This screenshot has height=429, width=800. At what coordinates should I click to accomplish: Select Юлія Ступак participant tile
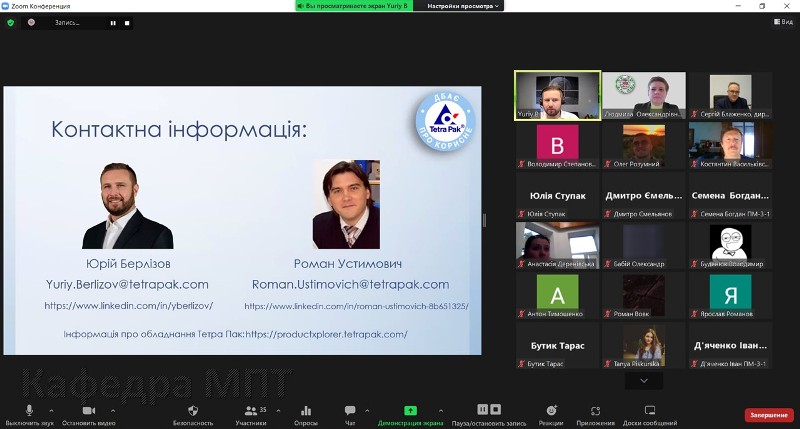pyautogui.click(x=557, y=195)
